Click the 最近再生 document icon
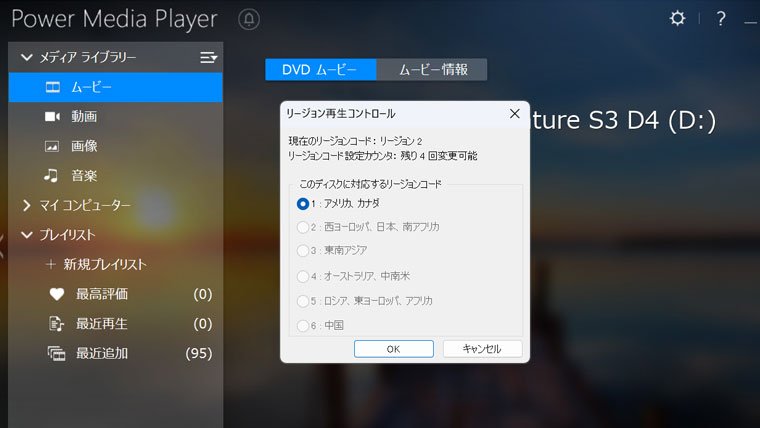 coord(56,324)
